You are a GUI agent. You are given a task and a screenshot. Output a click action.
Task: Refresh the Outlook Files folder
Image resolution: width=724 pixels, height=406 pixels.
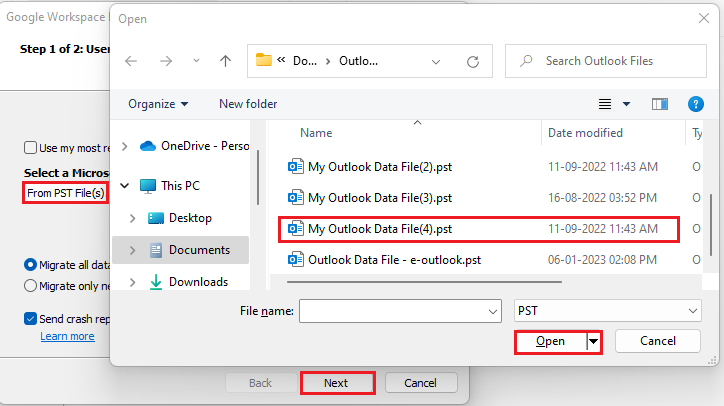point(473,61)
